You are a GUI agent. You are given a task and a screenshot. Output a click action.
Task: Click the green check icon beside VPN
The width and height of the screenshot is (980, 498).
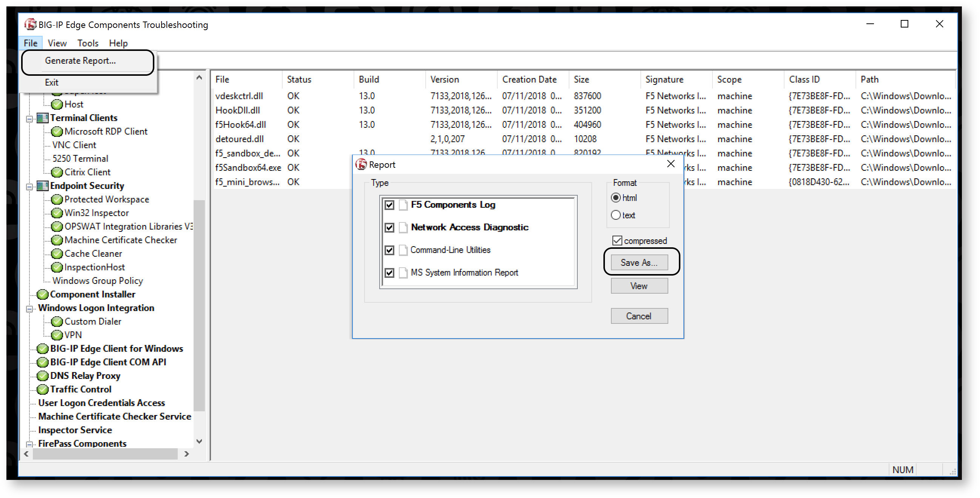tap(57, 335)
